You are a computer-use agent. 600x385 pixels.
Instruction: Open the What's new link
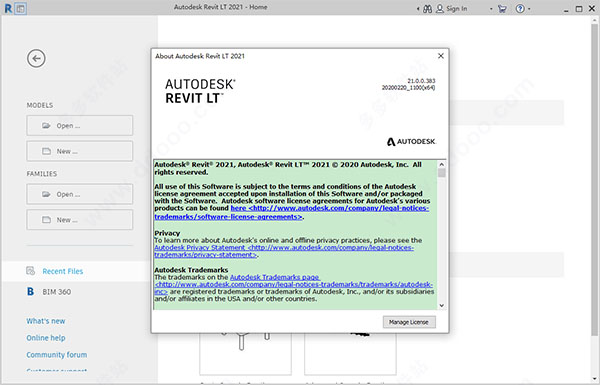pyautogui.click(x=46, y=321)
